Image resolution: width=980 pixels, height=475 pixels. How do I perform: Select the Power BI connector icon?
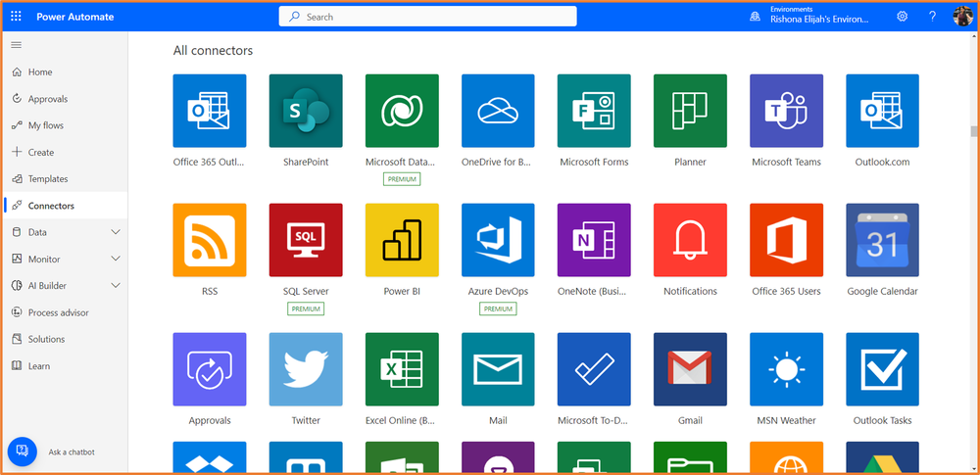point(402,240)
